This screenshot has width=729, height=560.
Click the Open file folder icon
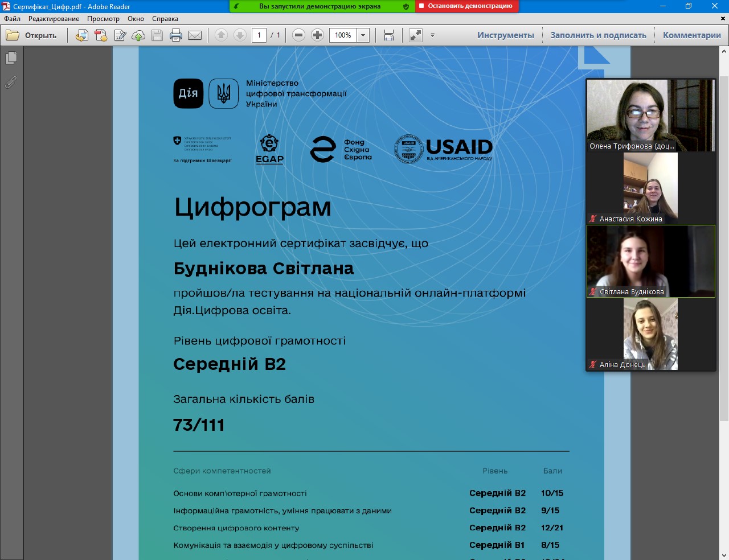(x=13, y=35)
